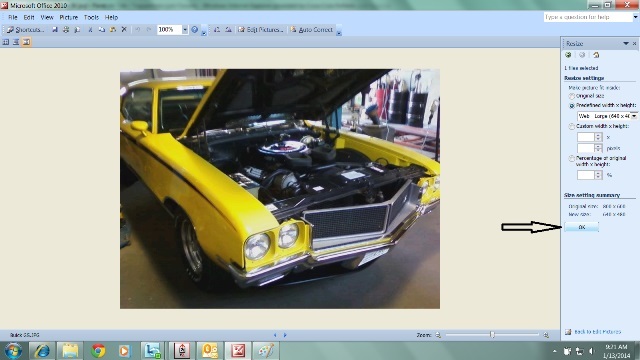The image size is (640, 360).
Task: Click the Delete (X) toolbar icon
Action: [x=124, y=29]
